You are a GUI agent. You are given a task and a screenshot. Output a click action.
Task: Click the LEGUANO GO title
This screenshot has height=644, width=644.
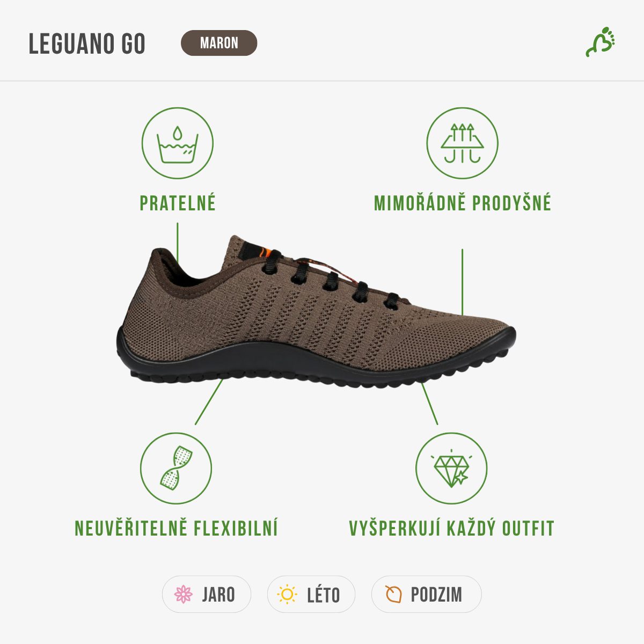point(87,44)
